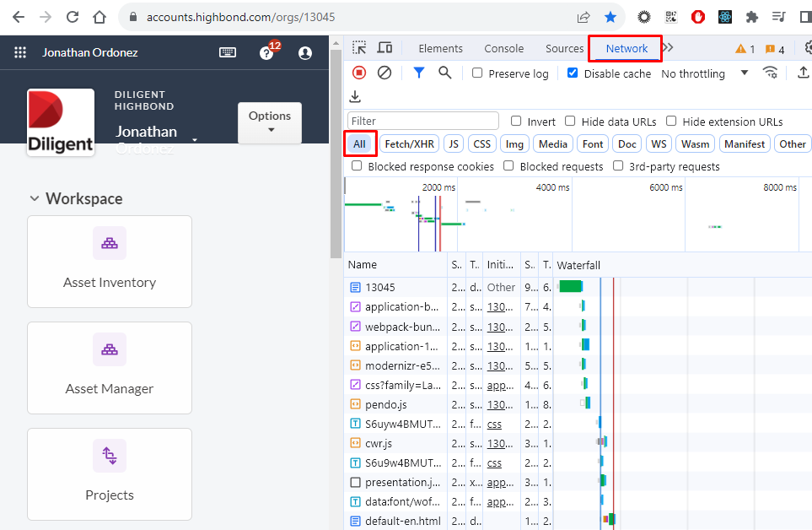
Task: Click the page vertical scrollbar
Action: pos(335,155)
